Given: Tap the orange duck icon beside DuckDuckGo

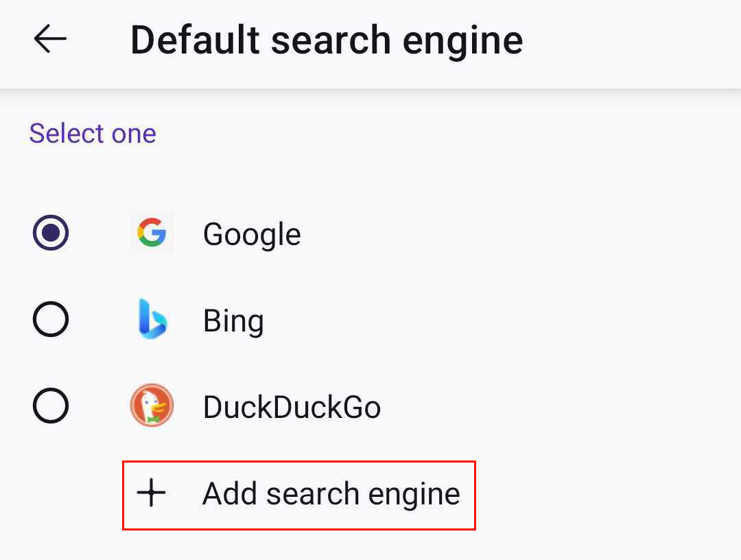Looking at the screenshot, I should click(x=152, y=406).
